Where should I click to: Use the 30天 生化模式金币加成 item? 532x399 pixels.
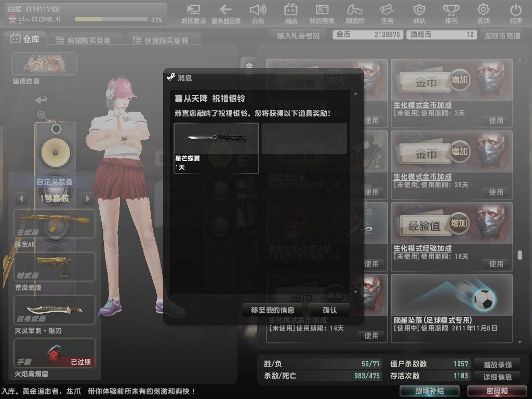tap(496, 192)
